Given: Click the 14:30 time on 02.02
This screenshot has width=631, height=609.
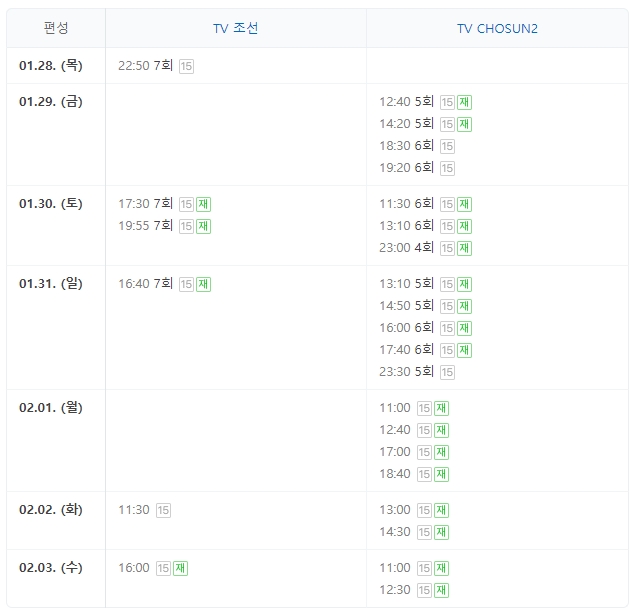Looking at the screenshot, I should point(395,532).
